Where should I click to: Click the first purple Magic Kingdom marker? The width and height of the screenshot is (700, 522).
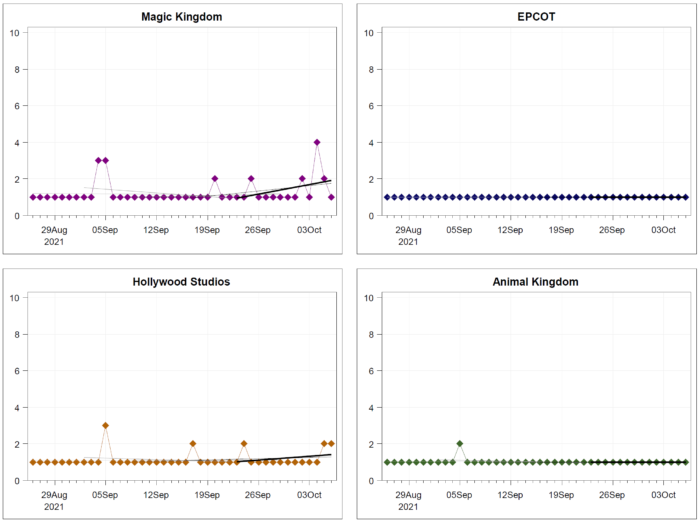(x=33, y=197)
